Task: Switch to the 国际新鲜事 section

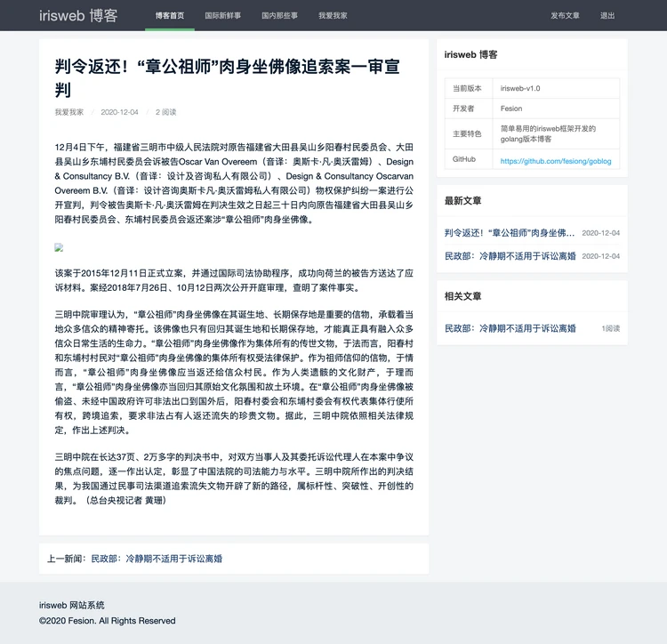Action: coord(223,16)
